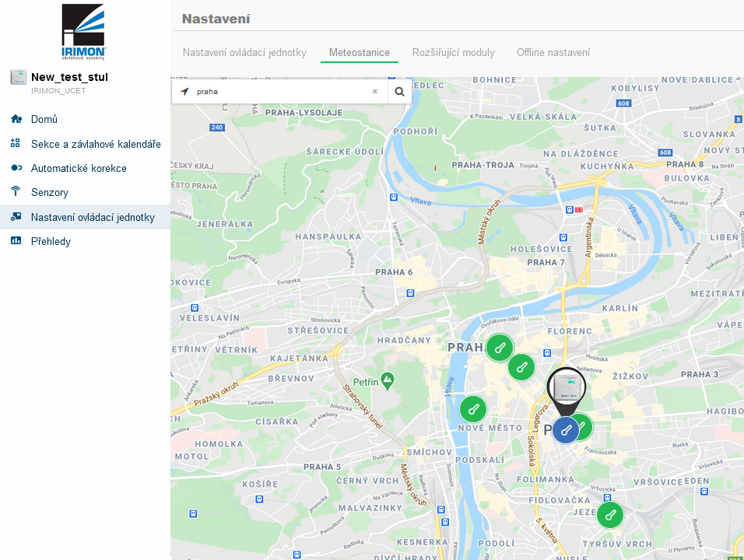Viewport: 744px width, 560px height.
Task: Select the Nastavení ovládací jednotky tab
Action: (x=244, y=53)
